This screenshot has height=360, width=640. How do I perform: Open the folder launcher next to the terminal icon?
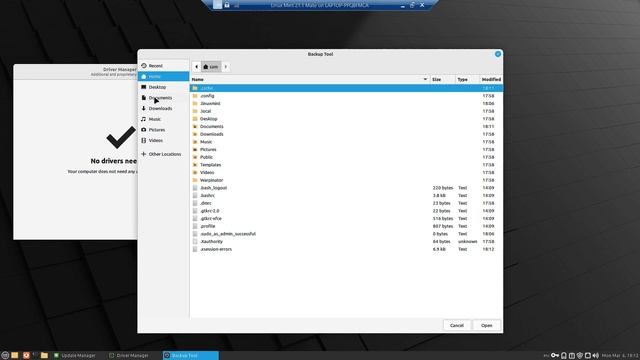44,356
